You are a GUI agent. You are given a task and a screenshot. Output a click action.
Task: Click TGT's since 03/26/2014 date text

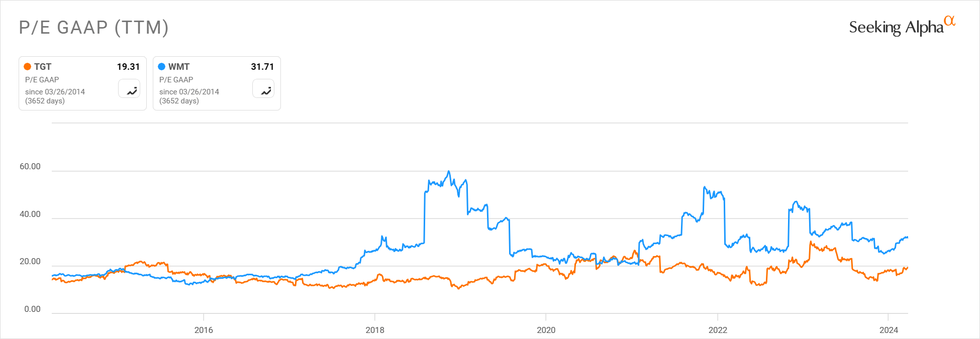pos(55,92)
